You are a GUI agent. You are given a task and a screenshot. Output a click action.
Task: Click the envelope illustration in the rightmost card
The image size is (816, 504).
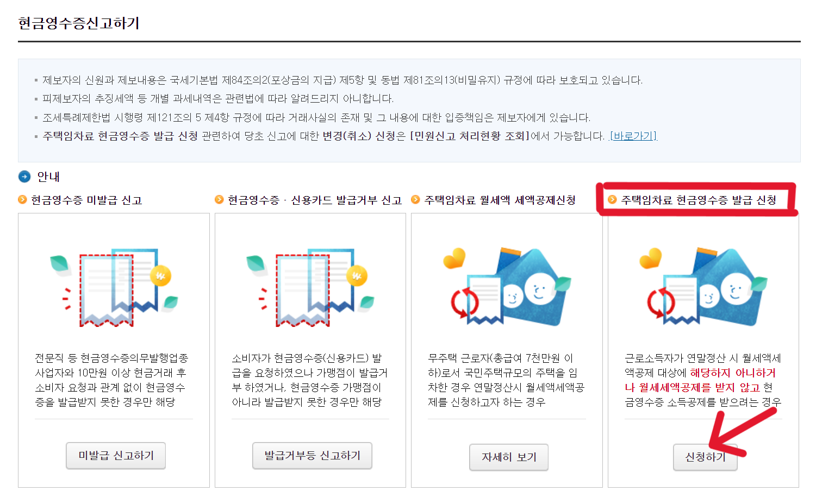pos(705,285)
